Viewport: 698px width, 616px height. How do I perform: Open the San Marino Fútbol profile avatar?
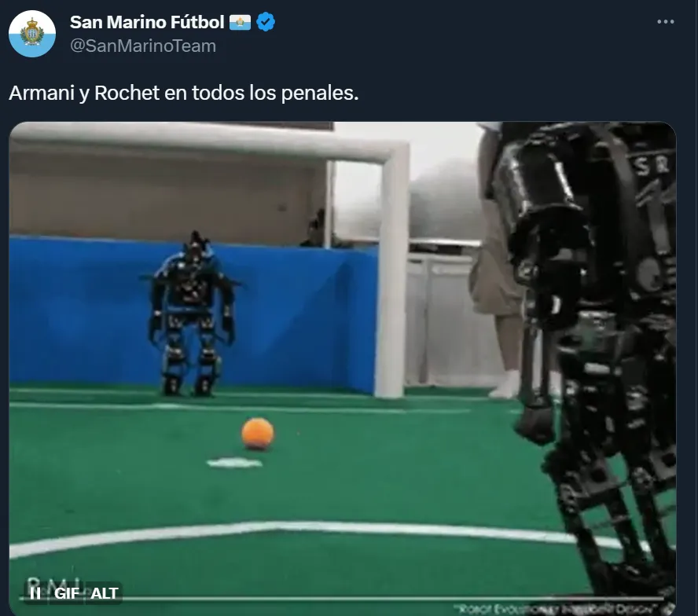[x=32, y=34]
